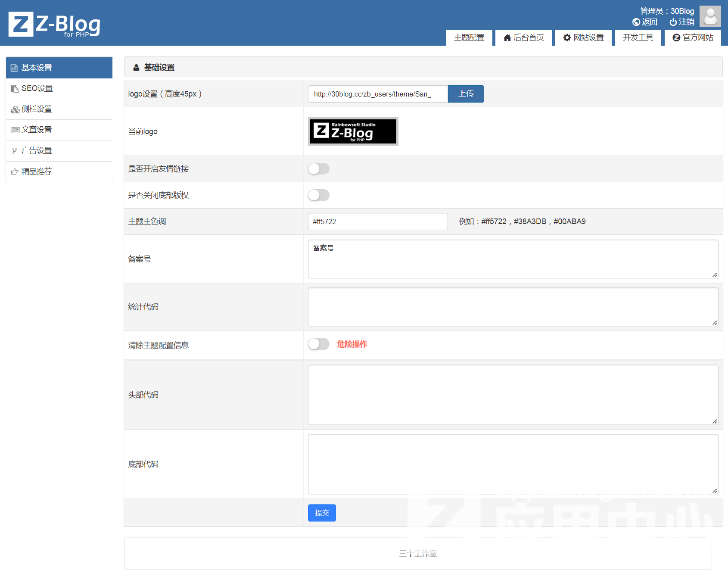Image resolution: width=728 pixels, height=580 pixels.
Task: Click the globe return icon
Action: 636,22
